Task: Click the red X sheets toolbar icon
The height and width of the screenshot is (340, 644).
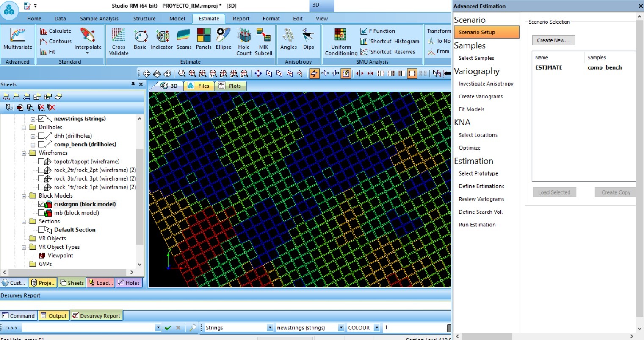Action: coord(51,108)
